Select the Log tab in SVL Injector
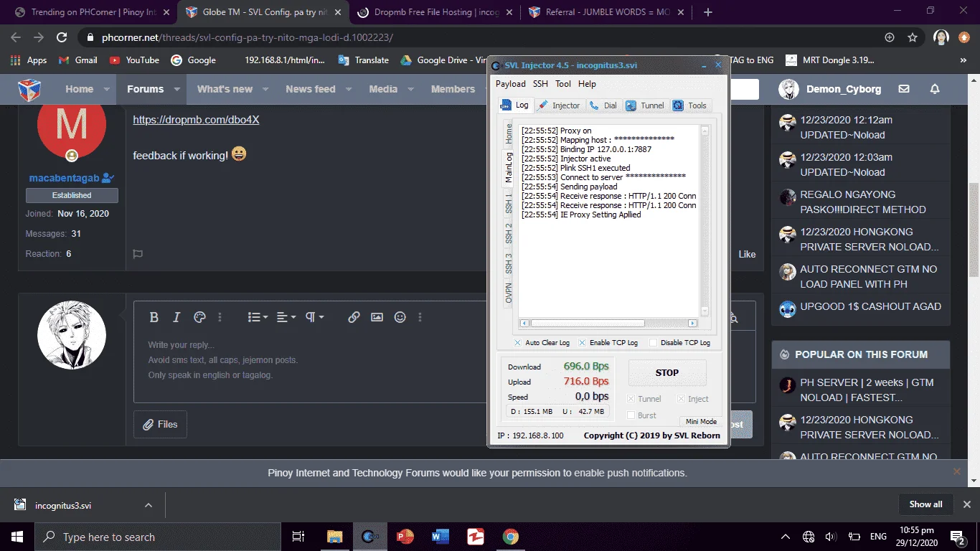Screen dimensions: 980x551 click(x=515, y=105)
